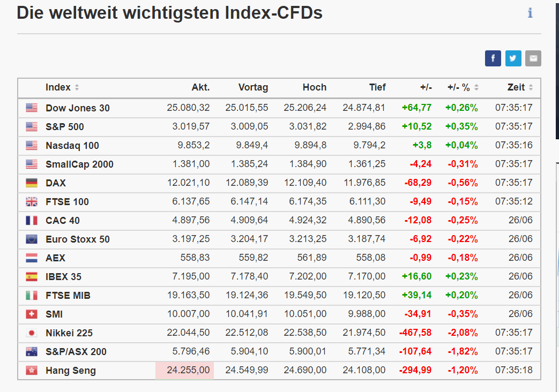This screenshot has width=559, height=392.
Task: Click the Swiss flag beside SMI
Action: pos(32,314)
